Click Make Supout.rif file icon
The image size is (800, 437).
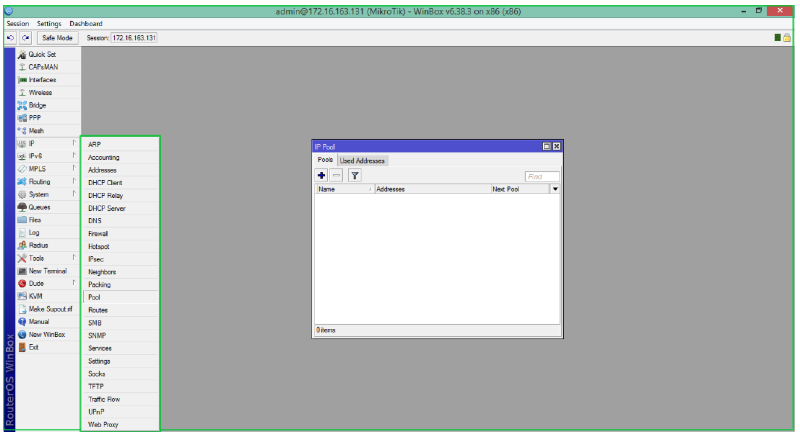[x=22, y=310]
